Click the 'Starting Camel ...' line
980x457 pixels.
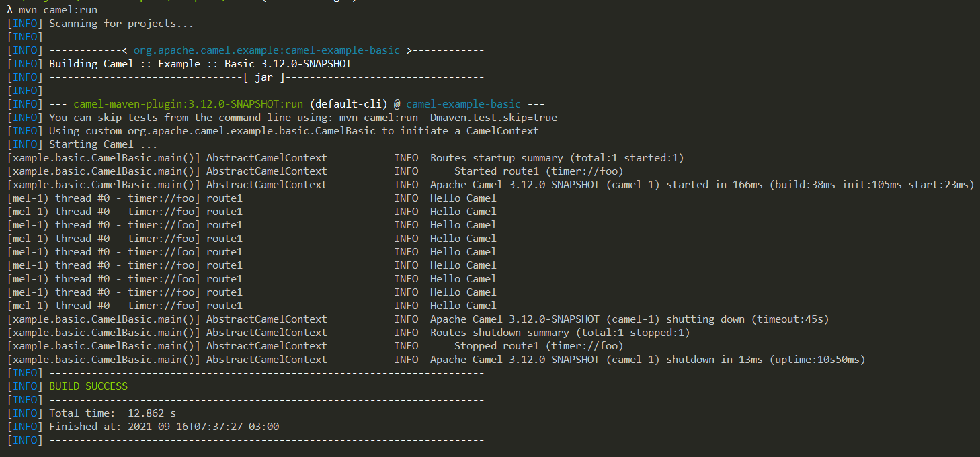point(103,144)
